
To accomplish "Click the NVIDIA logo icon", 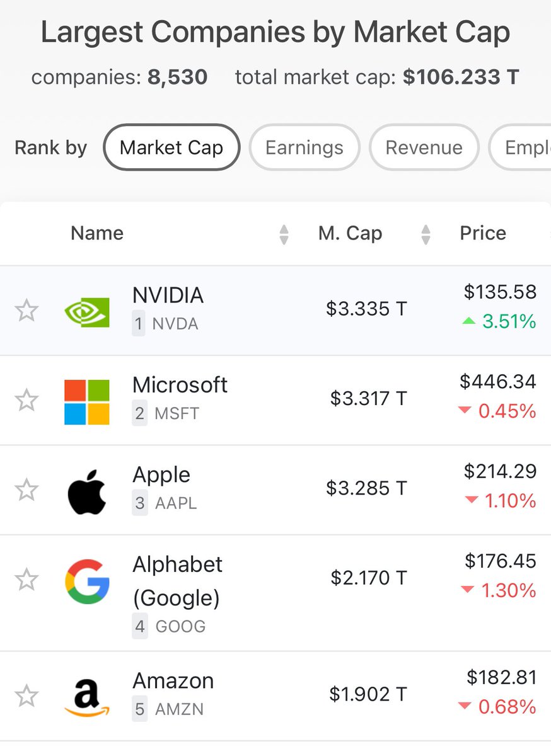I will 87,312.
